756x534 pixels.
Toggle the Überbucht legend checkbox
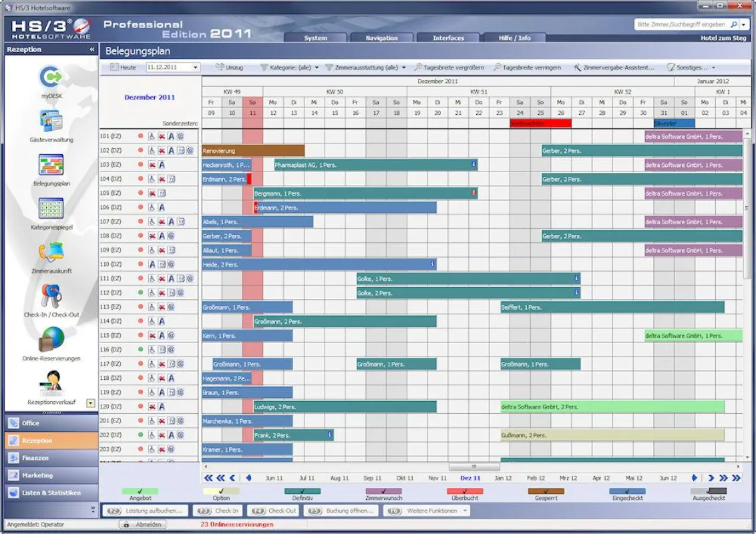(x=465, y=491)
